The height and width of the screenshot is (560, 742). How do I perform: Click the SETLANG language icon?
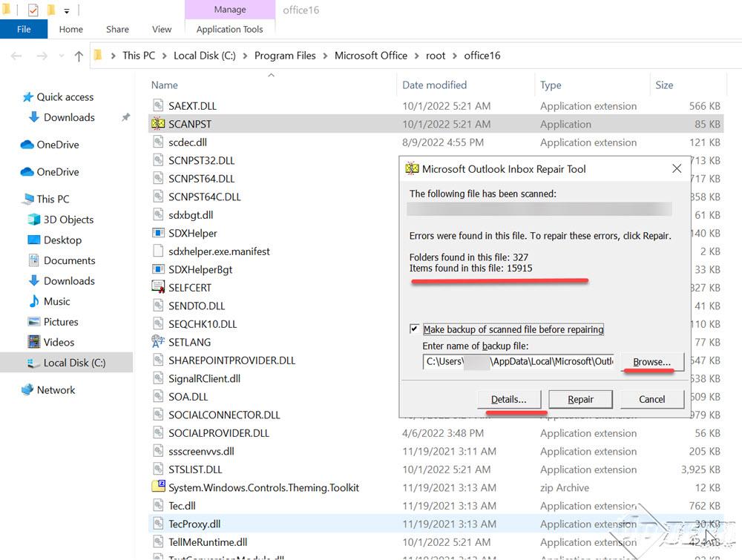pos(158,341)
